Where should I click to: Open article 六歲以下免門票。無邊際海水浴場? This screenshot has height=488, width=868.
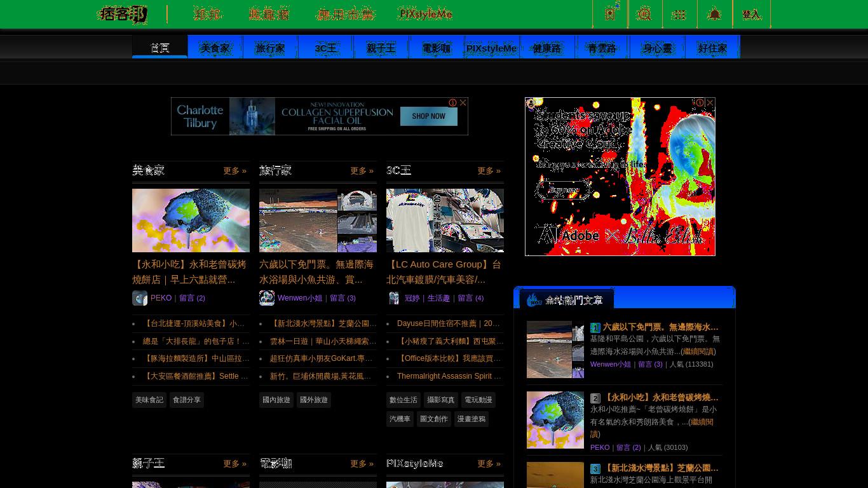coord(316,272)
